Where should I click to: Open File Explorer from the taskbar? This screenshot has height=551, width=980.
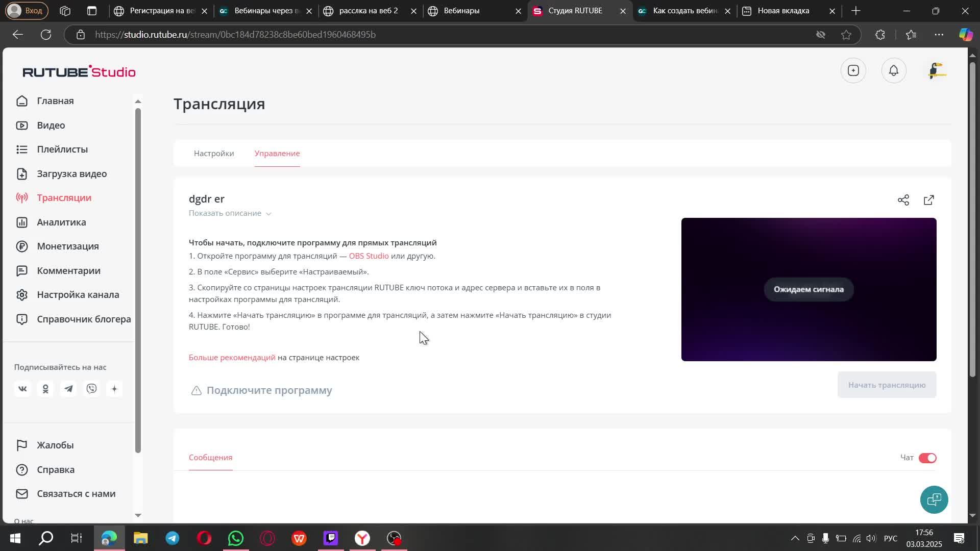click(141, 538)
